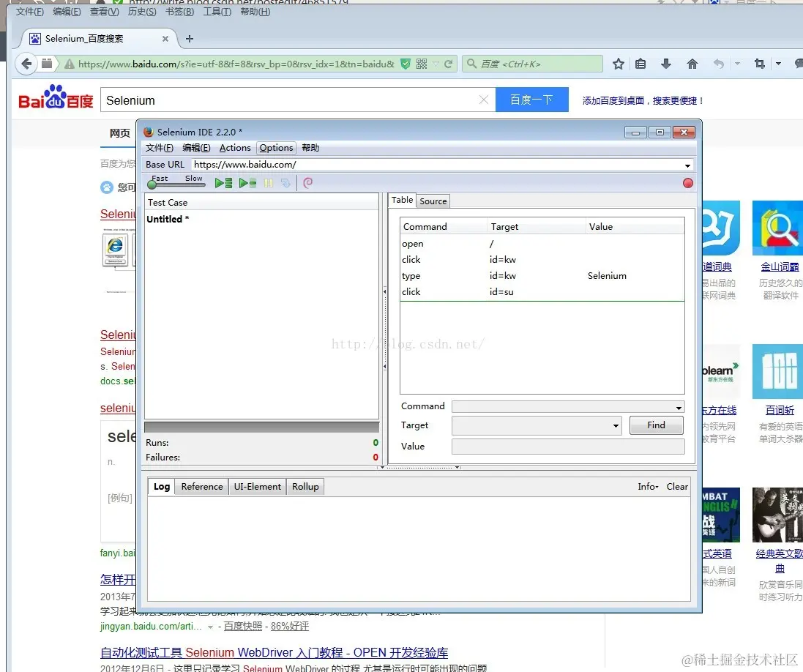Open Firefox 书签(B) menu
The width and height of the screenshot is (803, 672).
(x=180, y=11)
